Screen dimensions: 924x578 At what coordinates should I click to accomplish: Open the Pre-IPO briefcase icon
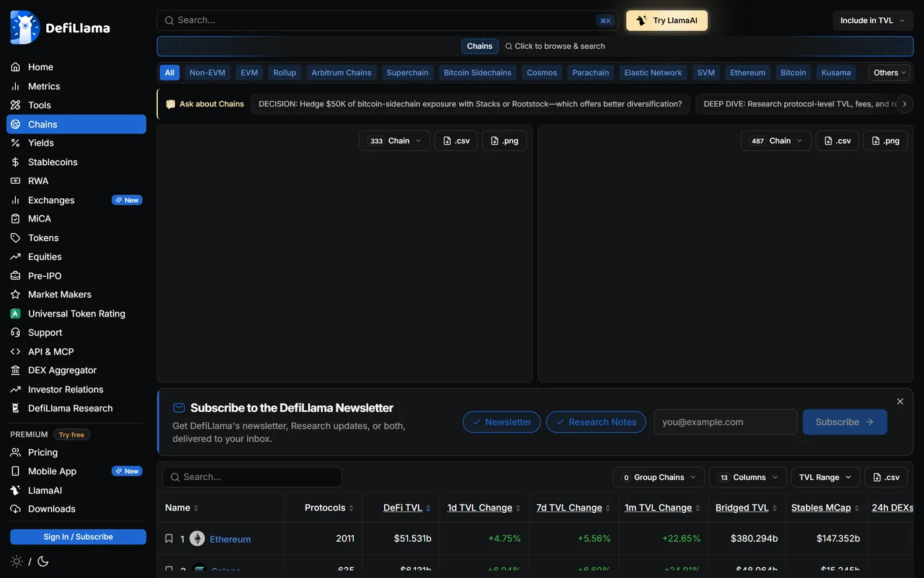pyautogui.click(x=16, y=276)
